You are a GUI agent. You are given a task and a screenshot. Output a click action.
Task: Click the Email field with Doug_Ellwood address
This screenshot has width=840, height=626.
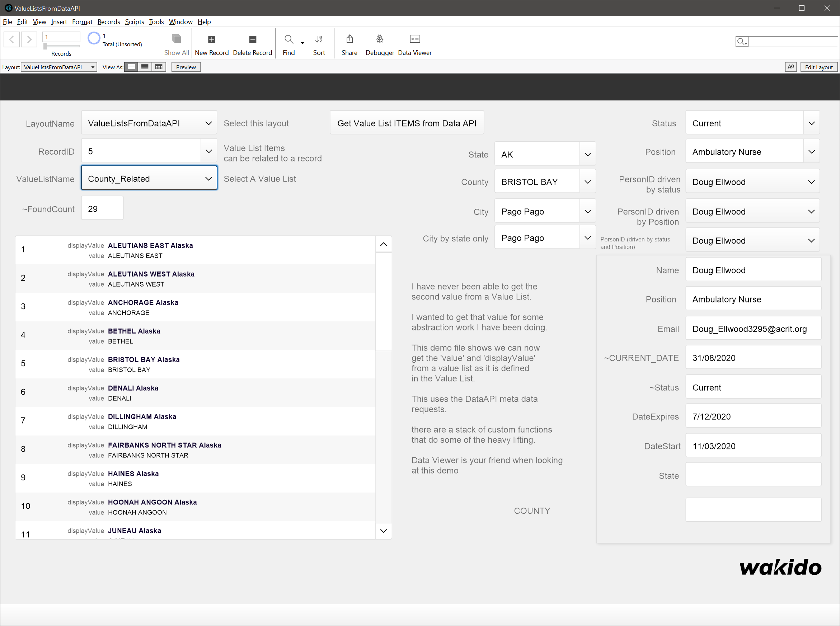(752, 329)
